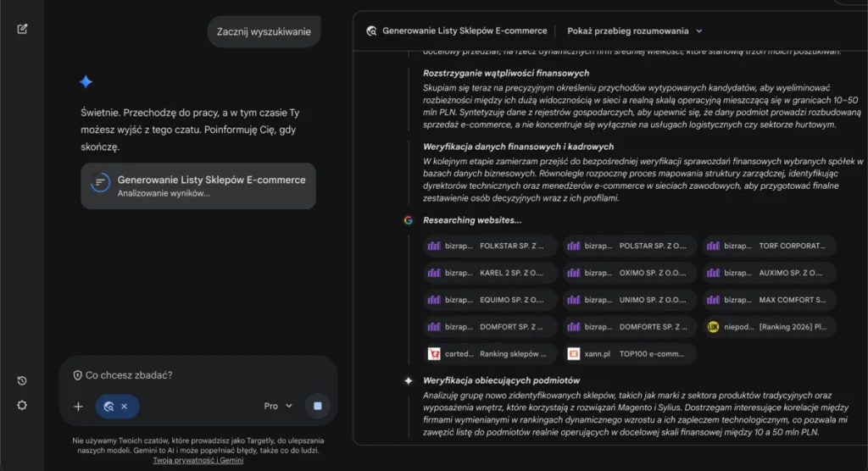Click the Deep Research tool chip icon
The height and width of the screenshot is (471, 868).
pos(109,407)
